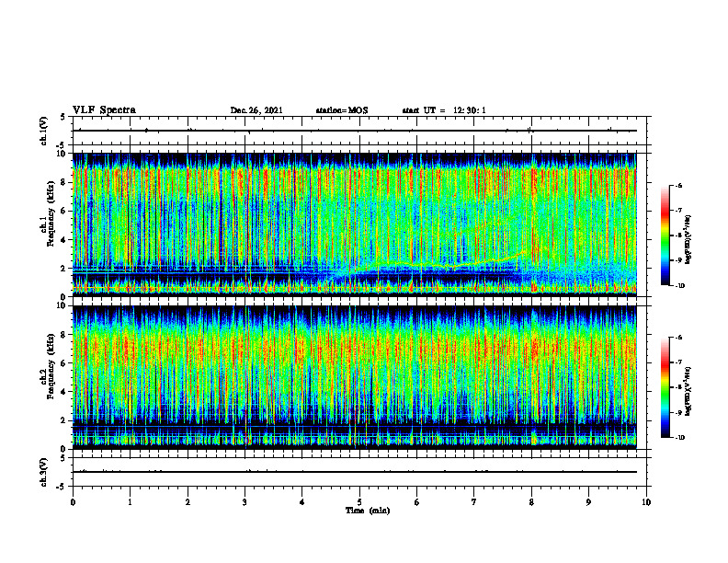Click the ch.2 spectrogram color bar

click(665, 387)
